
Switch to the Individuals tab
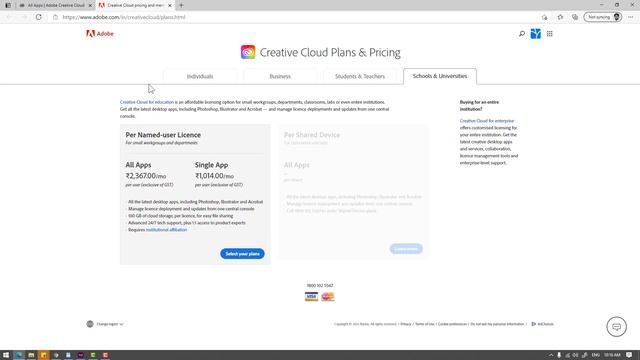(200, 76)
